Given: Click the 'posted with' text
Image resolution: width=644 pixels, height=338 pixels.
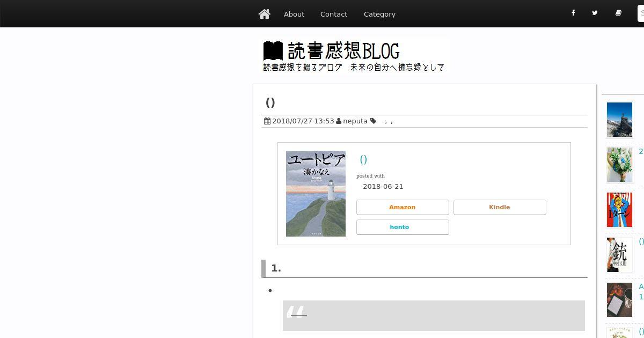Looking at the screenshot, I should [x=370, y=175].
